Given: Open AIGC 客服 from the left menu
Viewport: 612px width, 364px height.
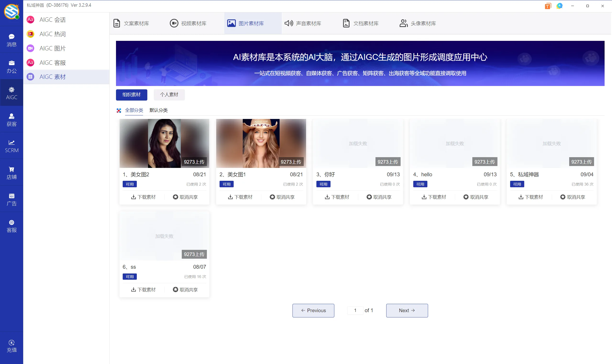Looking at the screenshot, I should click(x=53, y=63).
